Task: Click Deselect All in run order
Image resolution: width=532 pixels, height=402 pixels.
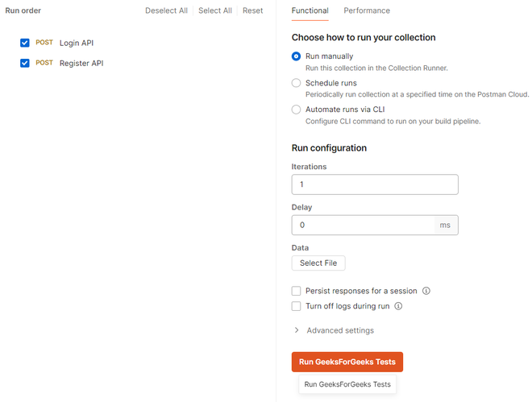Action: (x=166, y=10)
